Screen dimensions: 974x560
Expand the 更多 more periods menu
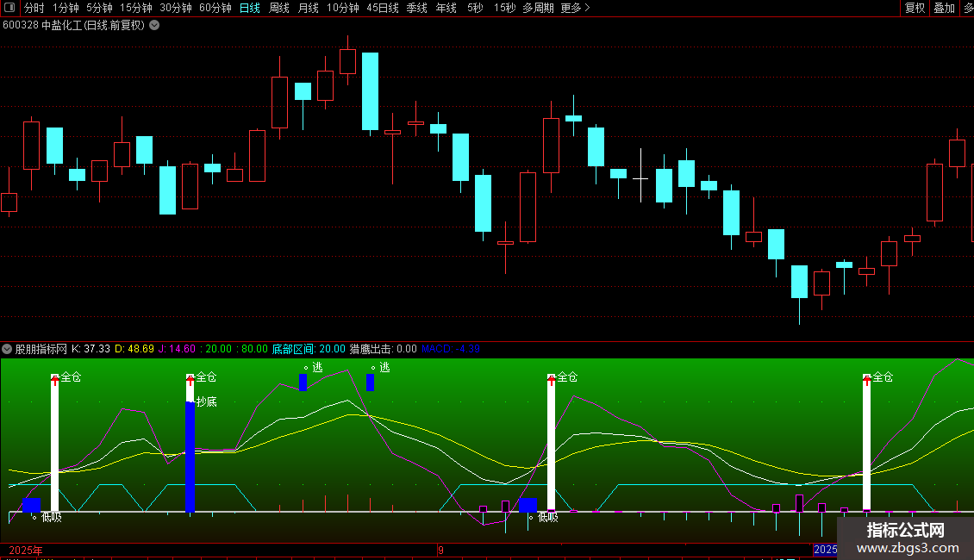pos(575,8)
